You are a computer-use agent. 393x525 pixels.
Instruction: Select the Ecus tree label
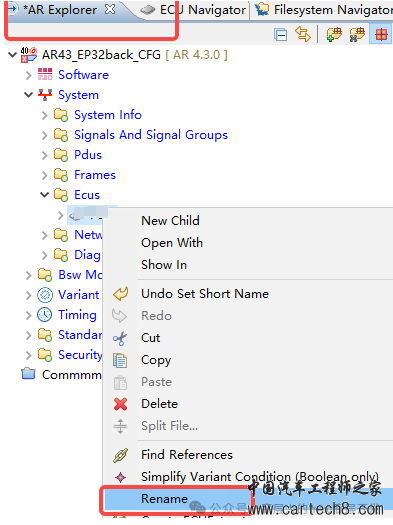[87, 195]
